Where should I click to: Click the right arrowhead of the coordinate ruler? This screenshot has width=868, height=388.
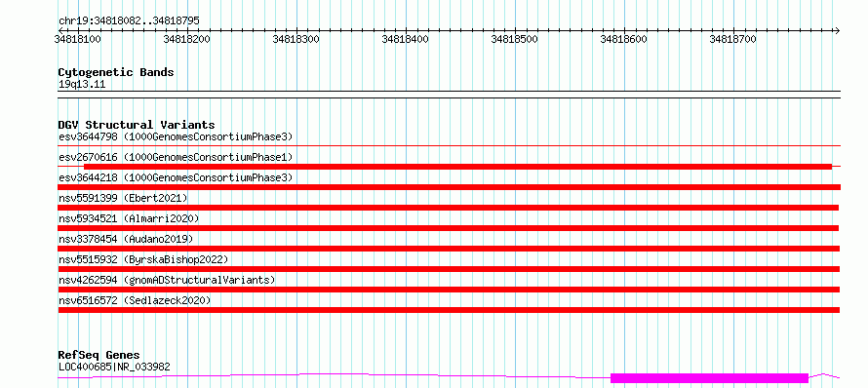coord(838,30)
